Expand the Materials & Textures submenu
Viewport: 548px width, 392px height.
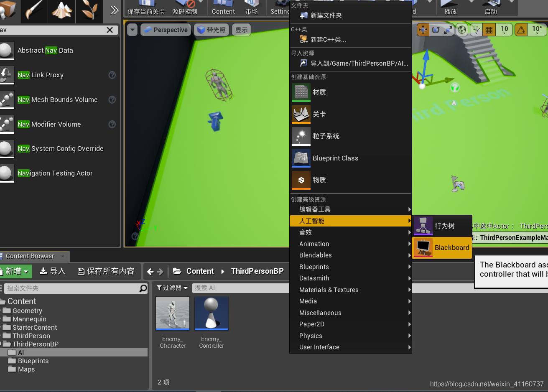coord(351,290)
